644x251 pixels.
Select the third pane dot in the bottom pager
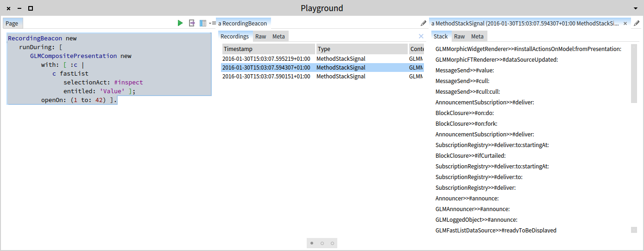[x=332, y=243]
